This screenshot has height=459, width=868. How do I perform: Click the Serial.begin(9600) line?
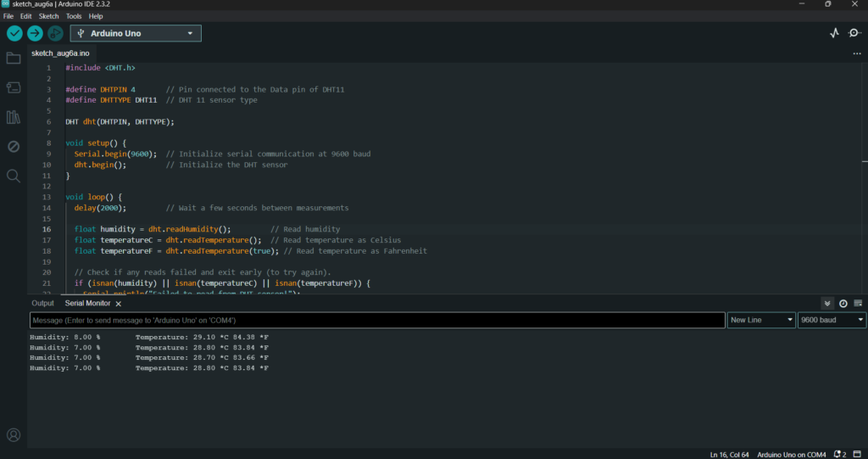[115, 154]
